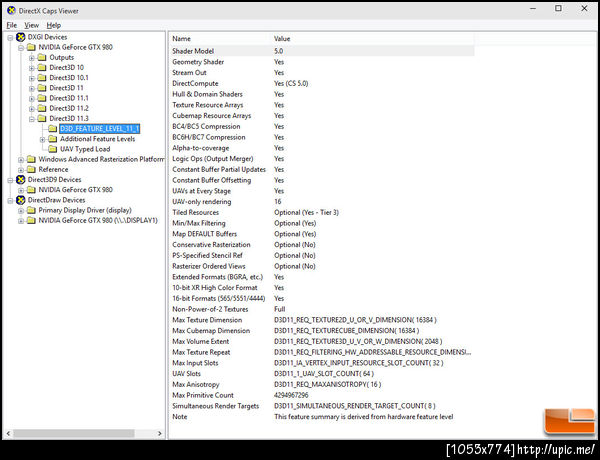Select the Simultaneous Render Targets row

322,406
